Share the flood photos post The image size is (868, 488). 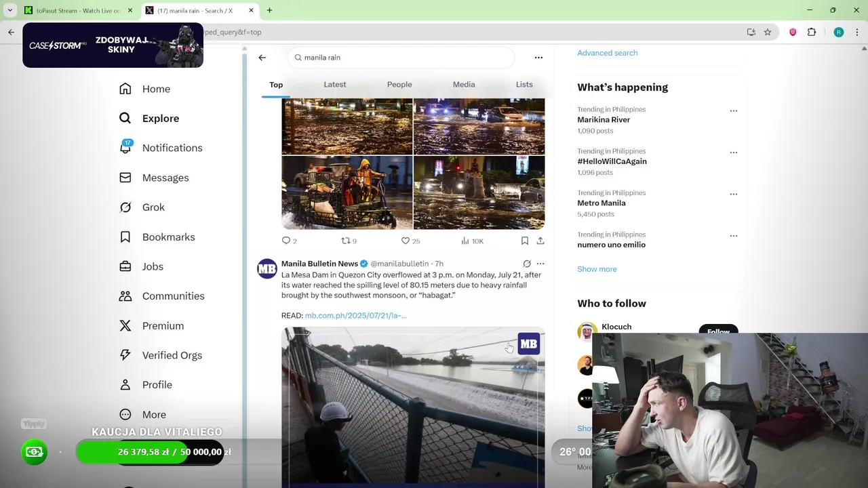coord(540,241)
